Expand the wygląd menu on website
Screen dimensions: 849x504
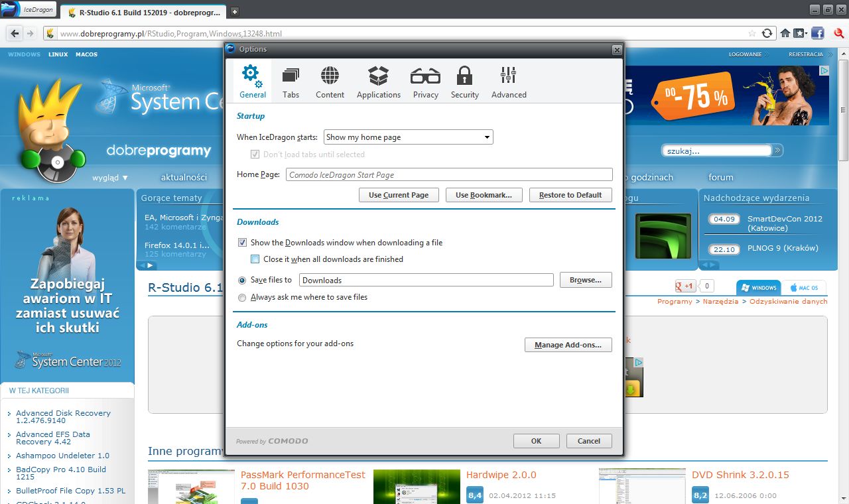tap(110, 177)
